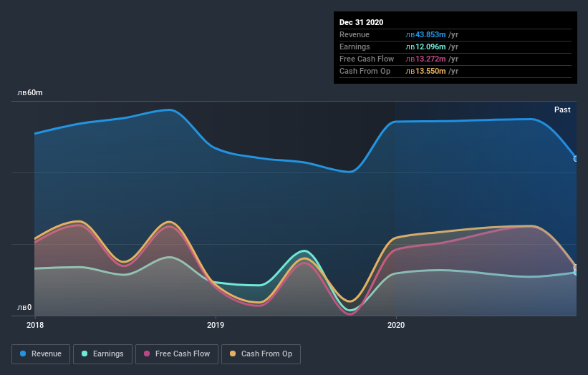Click the Free Cash Flow value лв13.272m

425,59
